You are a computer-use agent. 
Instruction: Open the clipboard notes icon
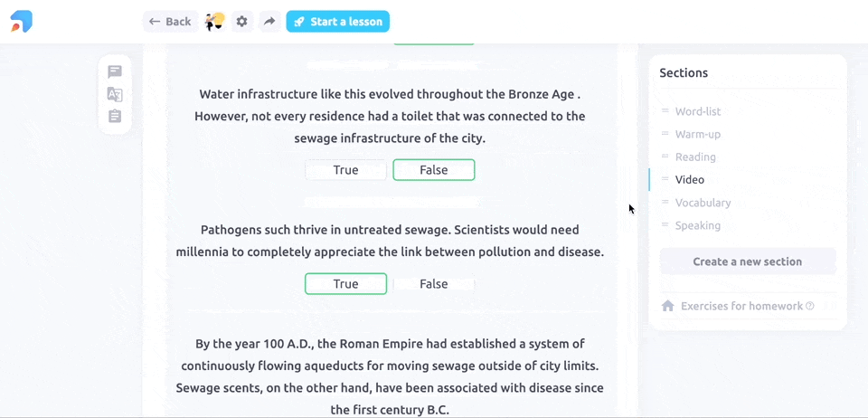(115, 117)
